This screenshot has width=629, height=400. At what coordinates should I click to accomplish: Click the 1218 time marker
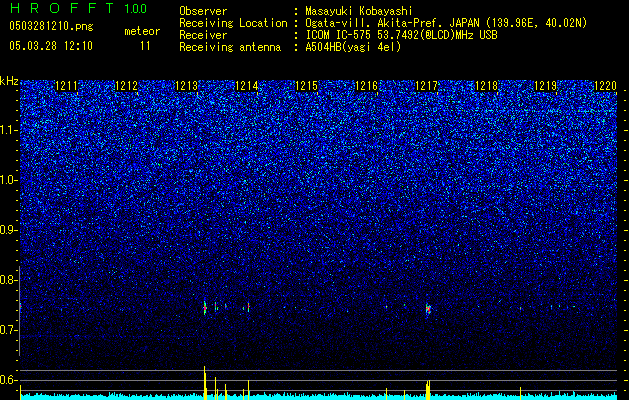pyautogui.click(x=486, y=86)
